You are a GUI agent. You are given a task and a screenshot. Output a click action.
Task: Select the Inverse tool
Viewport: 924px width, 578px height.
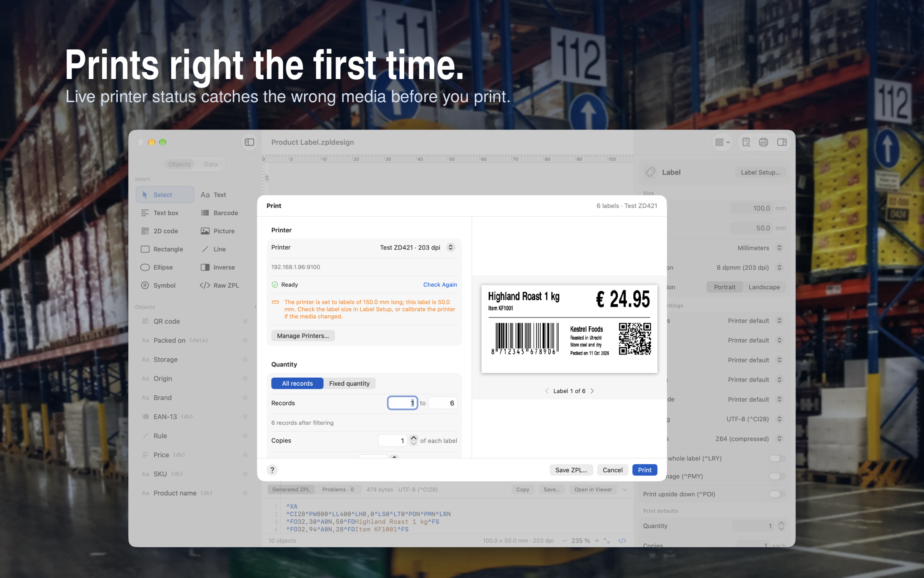click(x=218, y=267)
